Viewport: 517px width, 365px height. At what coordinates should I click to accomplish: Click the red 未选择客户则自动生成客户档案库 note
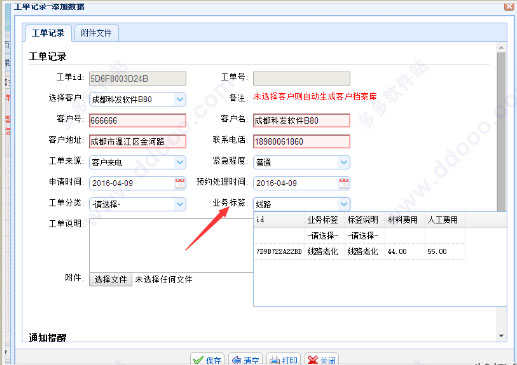(x=315, y=97)
